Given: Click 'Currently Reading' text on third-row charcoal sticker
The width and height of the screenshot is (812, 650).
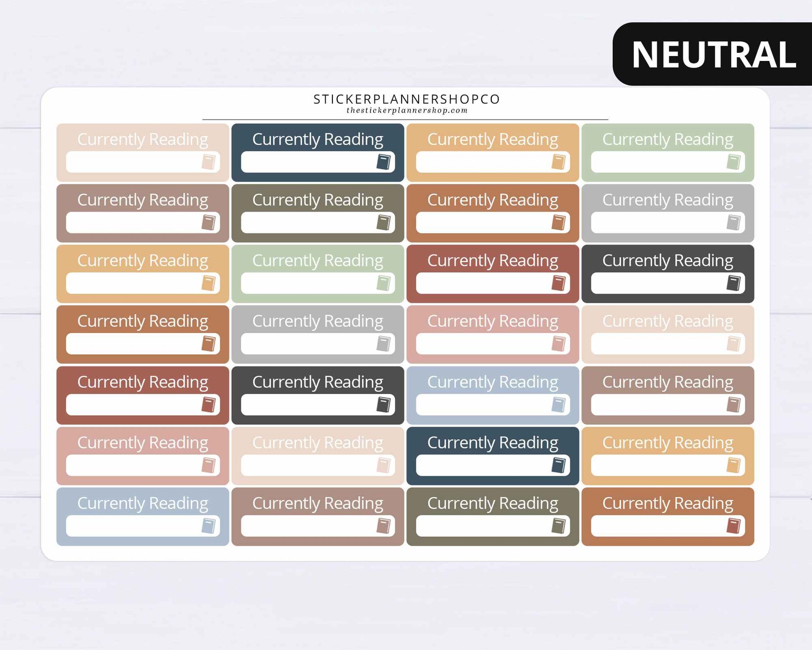Looking at the screenshot, I should tap(668, 261).
